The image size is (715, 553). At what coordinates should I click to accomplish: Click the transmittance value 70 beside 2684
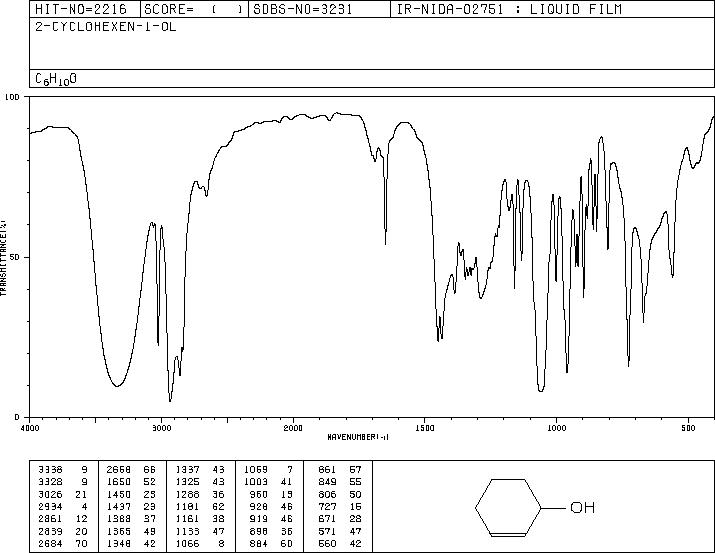81,543
